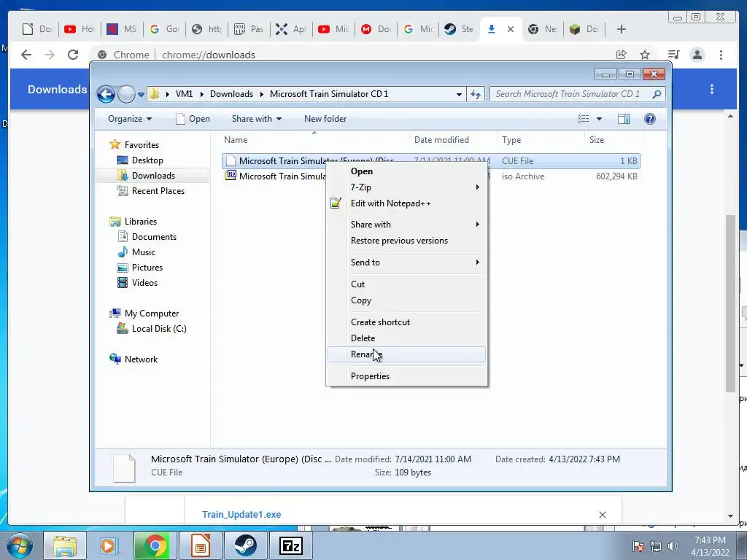Screen dimensions: 747x560
Task: Open Chrome profile avatar icon
Action: (x=697, y=55)
